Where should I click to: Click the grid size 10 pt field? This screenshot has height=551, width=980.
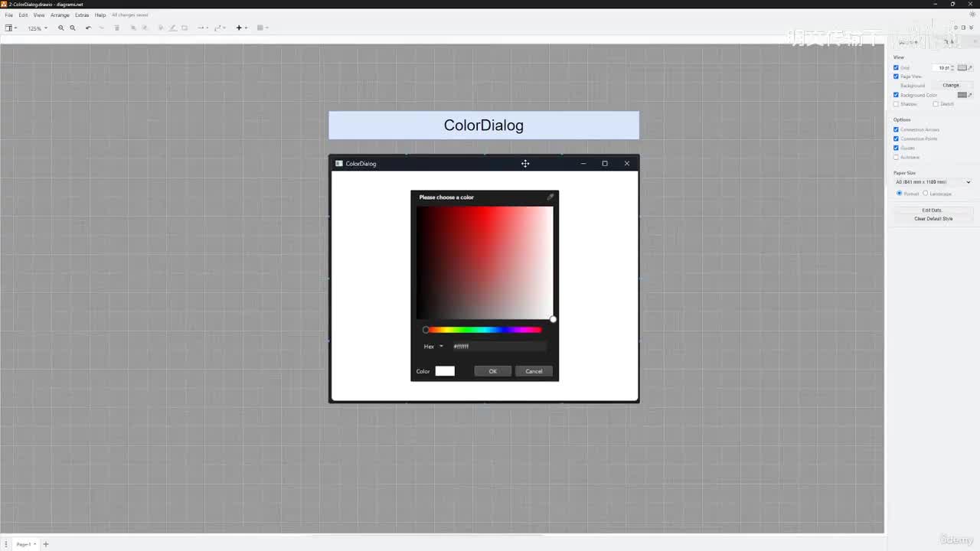tap(942, 67)
